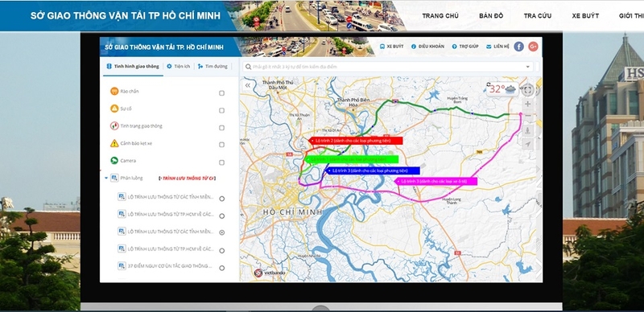The height and width of the screenshot is (312, 644).
Task: Enable the Tình trạng giao thông checkbox
Action: [222, 128]
